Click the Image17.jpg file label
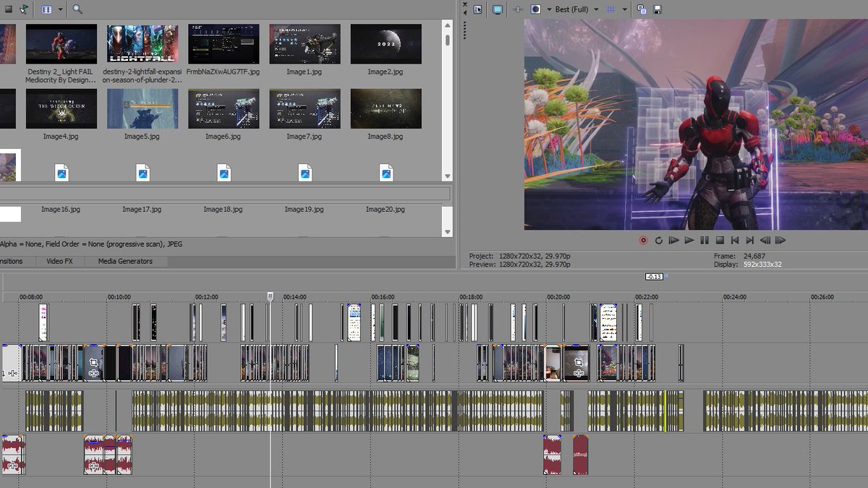Screen dimensions: 868x488 point(142,210)
